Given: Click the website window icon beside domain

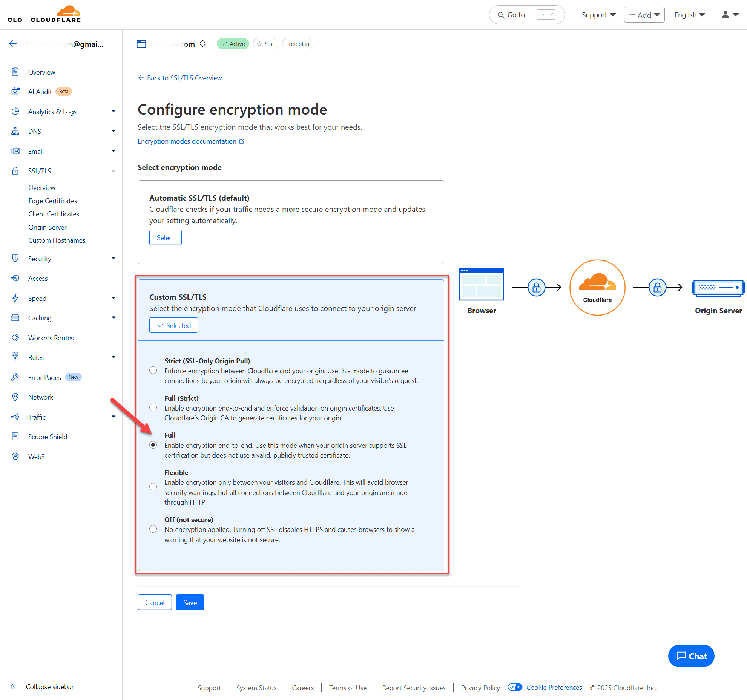Looking at the screenshot, I should click(x=141, y=44).
